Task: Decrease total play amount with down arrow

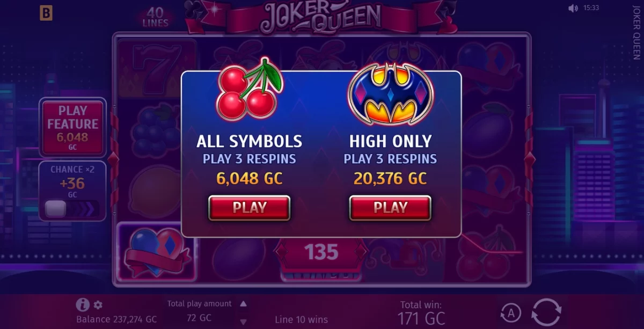Action: tap(243, 318)
